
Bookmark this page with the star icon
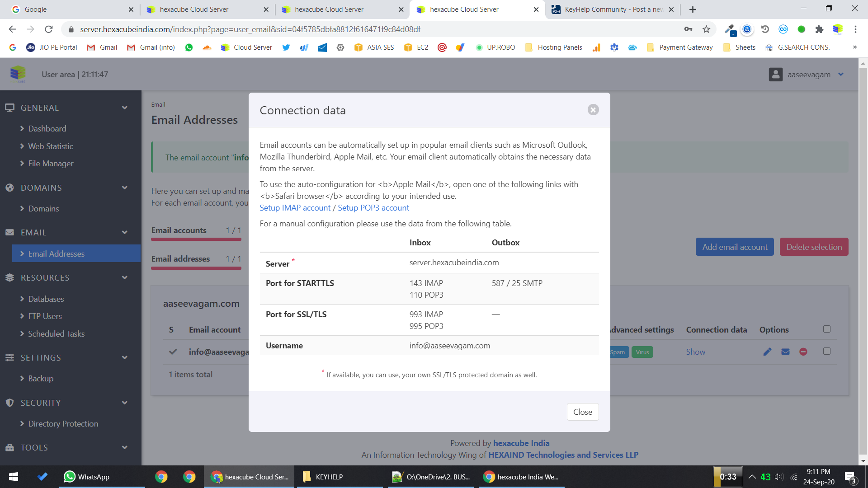click(706, 29)
